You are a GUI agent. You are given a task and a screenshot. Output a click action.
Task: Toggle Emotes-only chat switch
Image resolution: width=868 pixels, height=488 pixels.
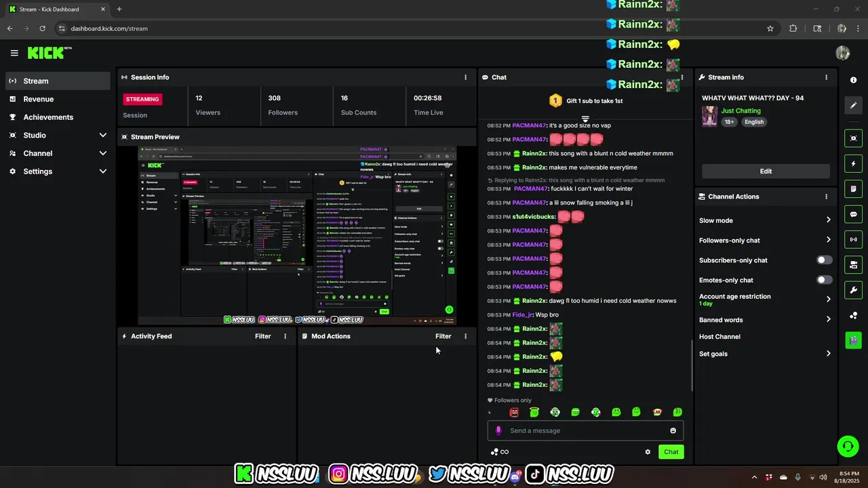coord(824,280)
